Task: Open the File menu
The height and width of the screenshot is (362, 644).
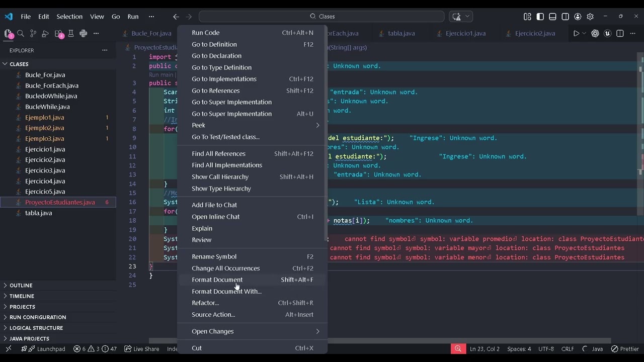Action: pyautogui.click(x=26, y=17)
